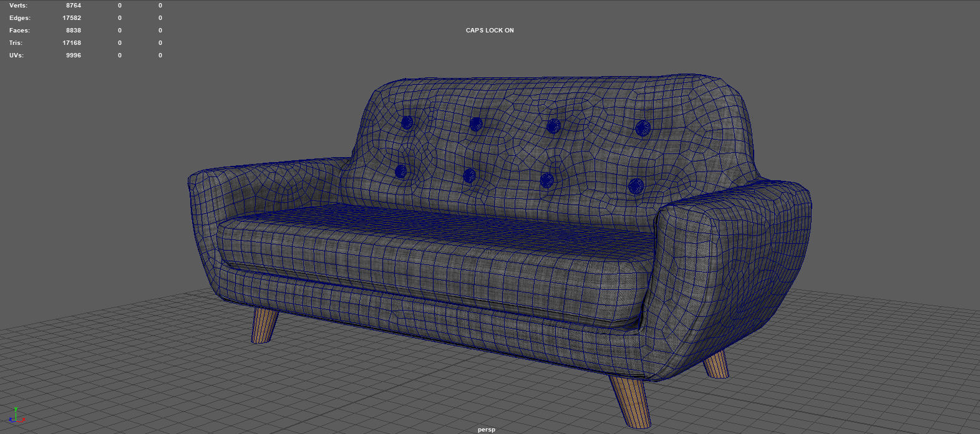Select the front-right wooden sofa leg

[631, 401]
